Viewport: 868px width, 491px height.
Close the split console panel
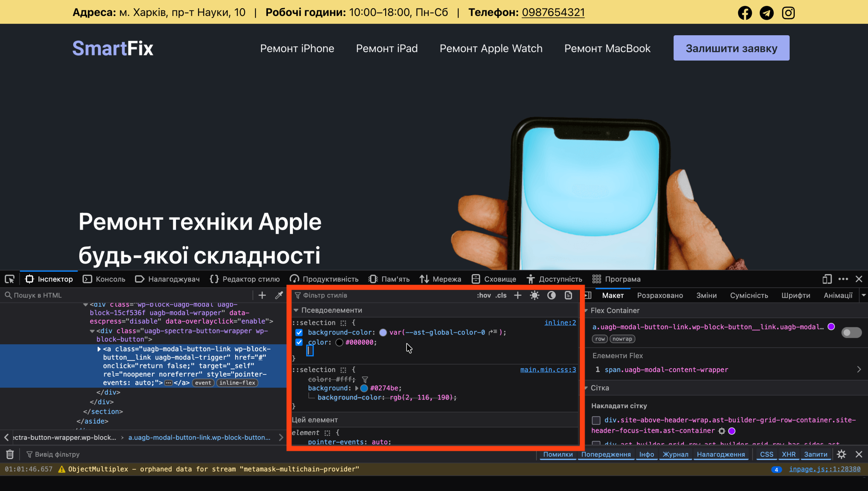click(859, 454)
